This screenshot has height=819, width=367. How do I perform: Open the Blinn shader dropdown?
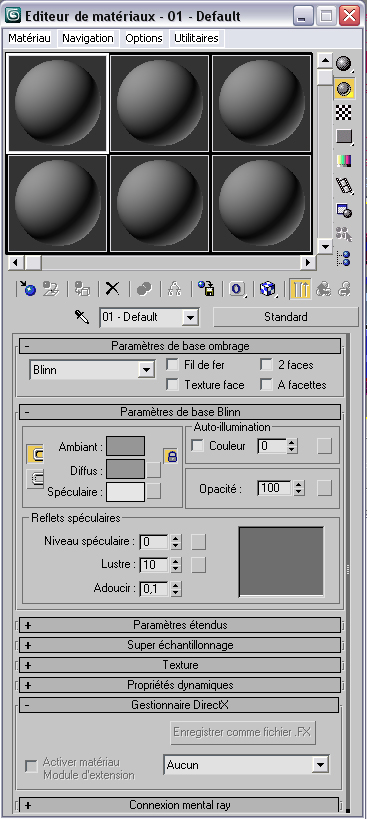(92, 370)
